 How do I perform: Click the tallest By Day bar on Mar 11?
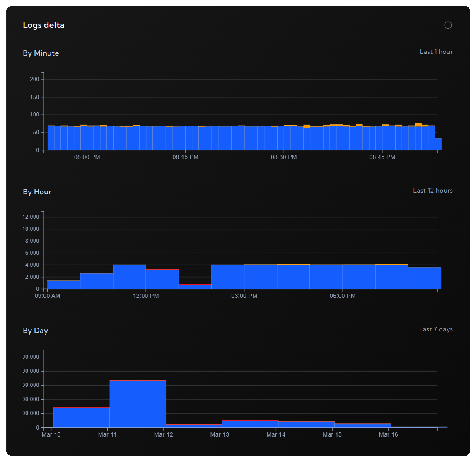pos(138,404)
